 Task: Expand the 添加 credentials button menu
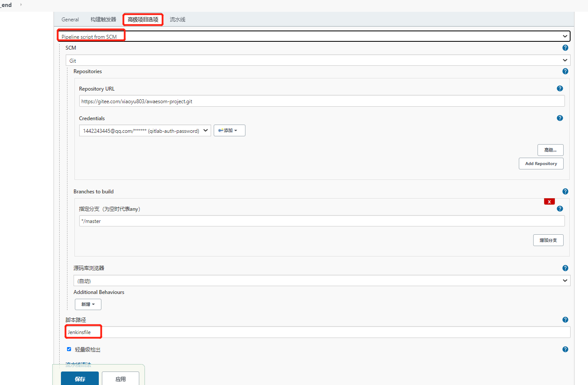229,131
